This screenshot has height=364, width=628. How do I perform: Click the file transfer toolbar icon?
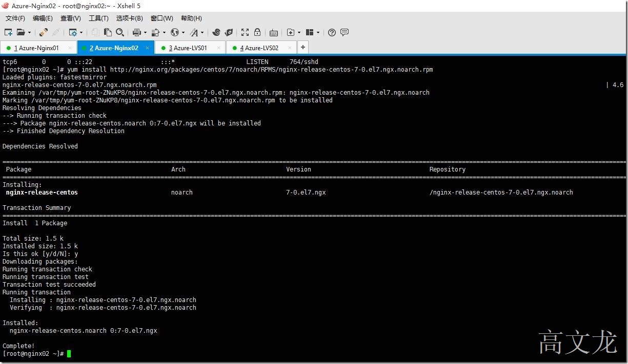(155, 32)
